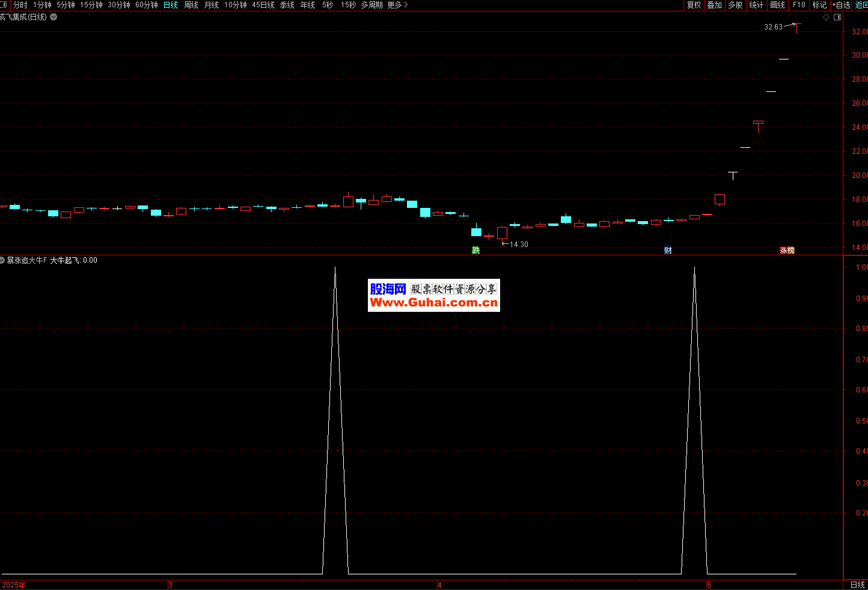Open the F10 company info

(x=799, y=5)
